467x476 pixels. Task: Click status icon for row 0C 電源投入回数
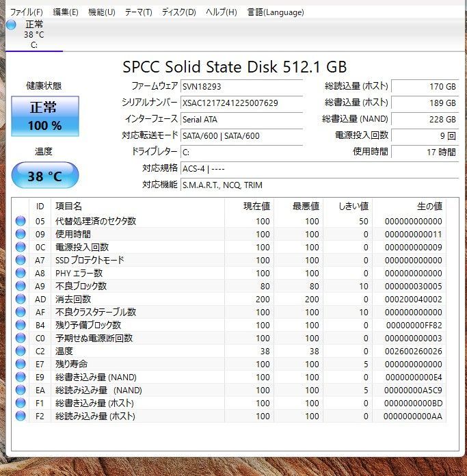(21, 247)
